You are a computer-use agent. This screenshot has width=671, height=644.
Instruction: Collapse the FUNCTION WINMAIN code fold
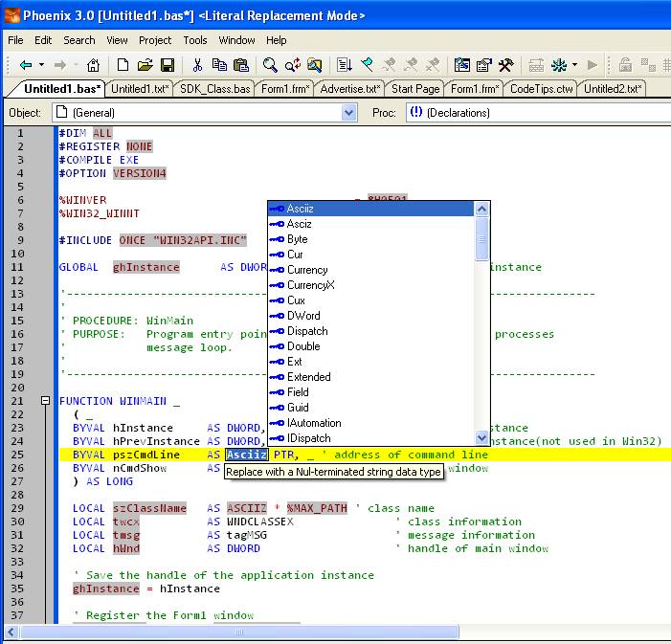[45, 401]
